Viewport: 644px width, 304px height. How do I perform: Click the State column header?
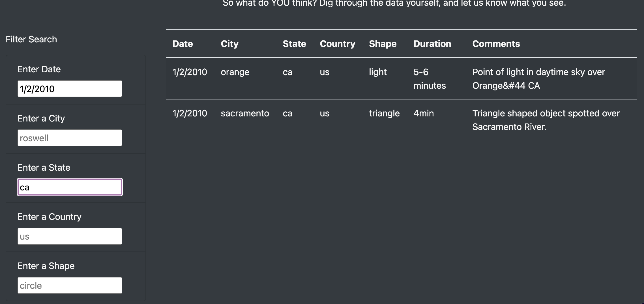294,44
